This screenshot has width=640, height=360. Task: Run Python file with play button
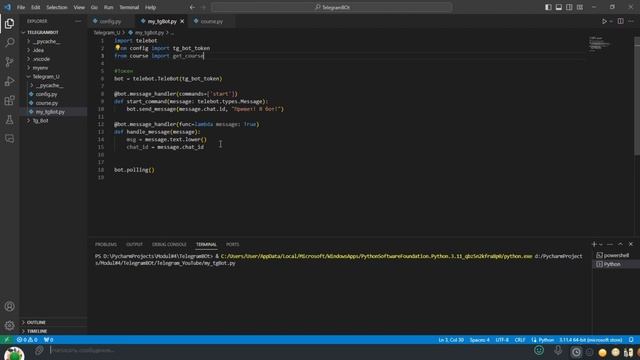pos(604,21)
